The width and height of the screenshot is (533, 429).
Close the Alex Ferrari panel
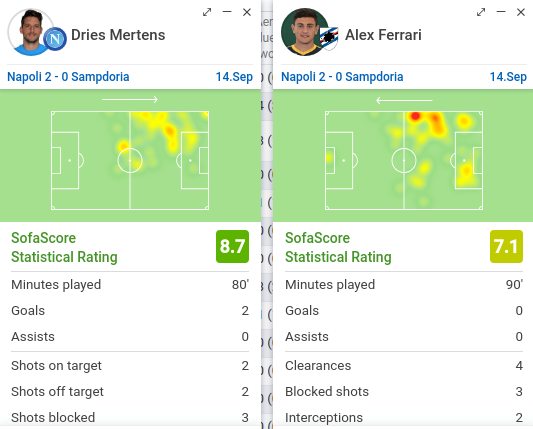pos(521,12)
